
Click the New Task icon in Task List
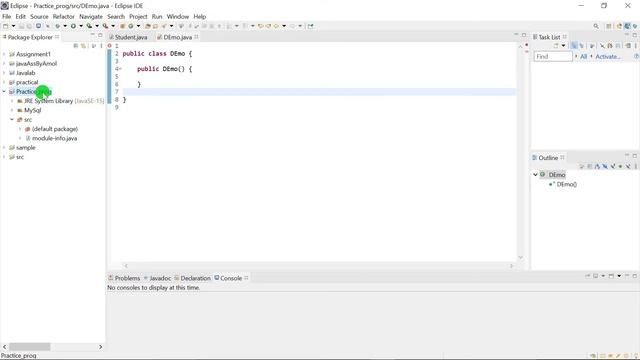pos(556,45)
